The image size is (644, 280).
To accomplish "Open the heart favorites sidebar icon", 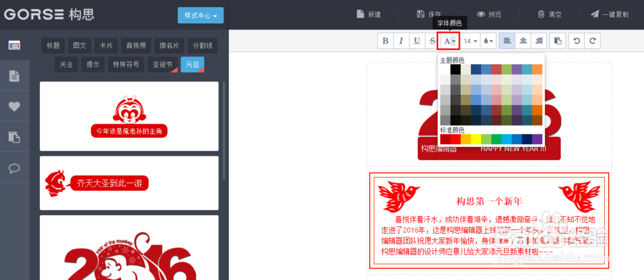I will coord(14,106).
